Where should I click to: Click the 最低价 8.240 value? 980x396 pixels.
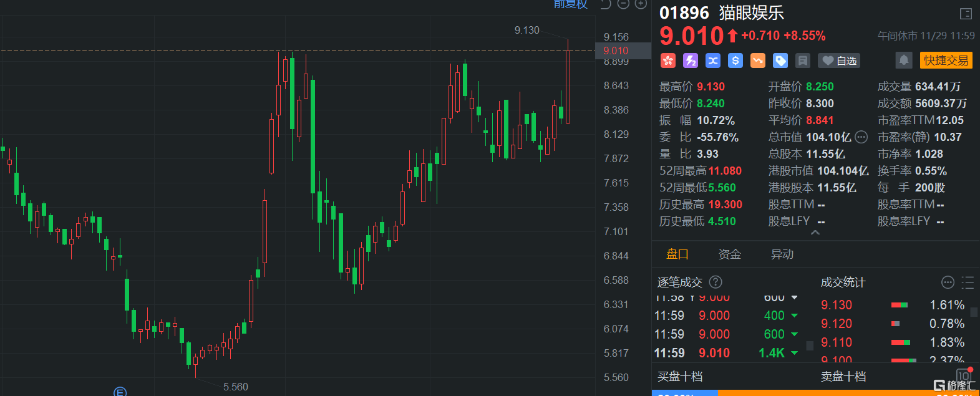click(711, 104)
